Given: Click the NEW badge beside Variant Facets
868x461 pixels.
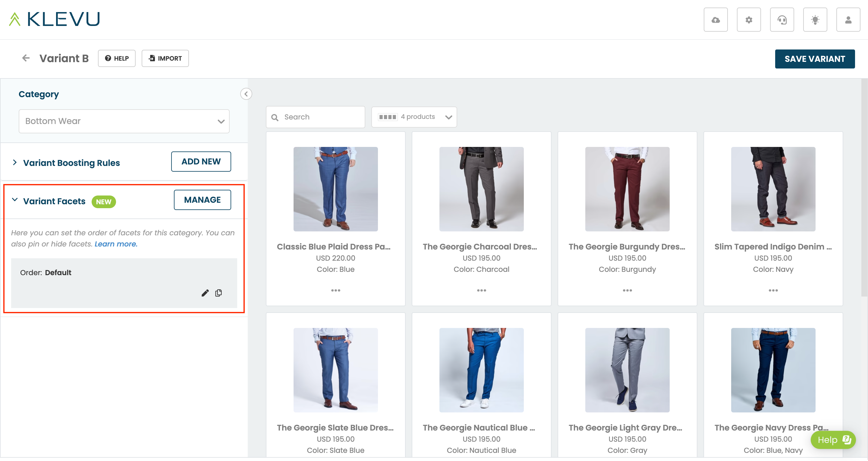Looking at the screenshot, I should coord(104,202).
